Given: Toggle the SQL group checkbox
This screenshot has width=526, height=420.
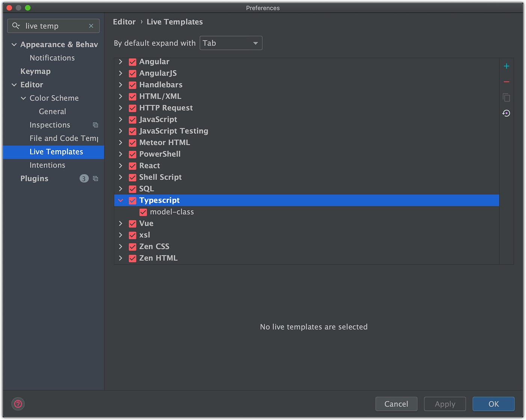Looking at the screenshot, I should [x=133, y=189].
